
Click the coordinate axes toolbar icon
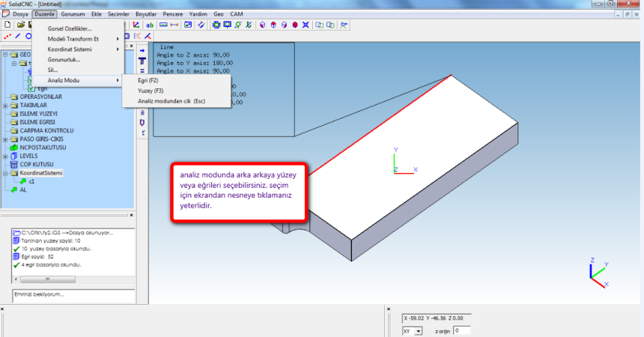(x=136, y=25)
